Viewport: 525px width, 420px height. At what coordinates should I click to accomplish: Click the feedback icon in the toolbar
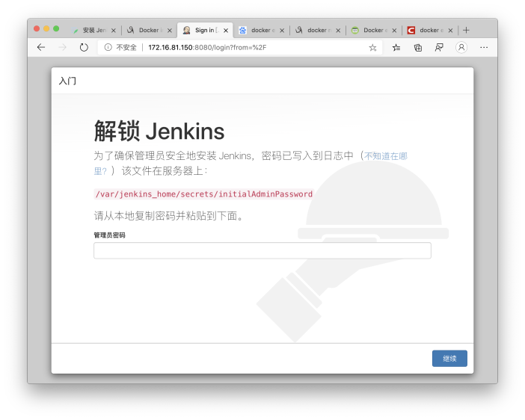(439, 48)
